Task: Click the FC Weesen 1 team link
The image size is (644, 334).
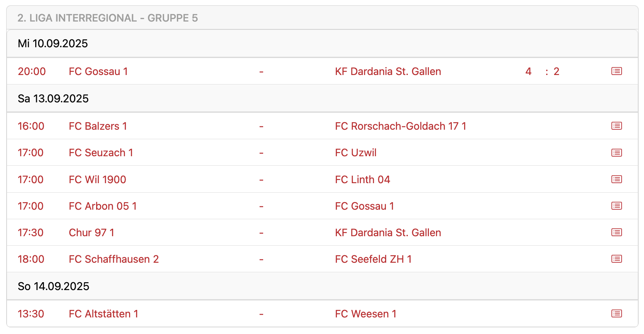Action: point(366,314)
